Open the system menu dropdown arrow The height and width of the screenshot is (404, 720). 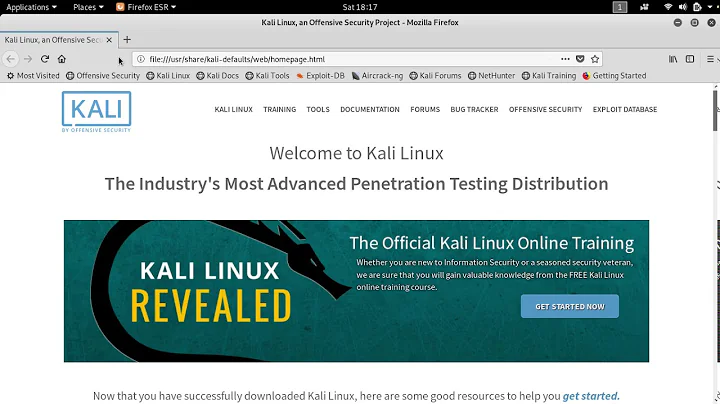point(710,7)
